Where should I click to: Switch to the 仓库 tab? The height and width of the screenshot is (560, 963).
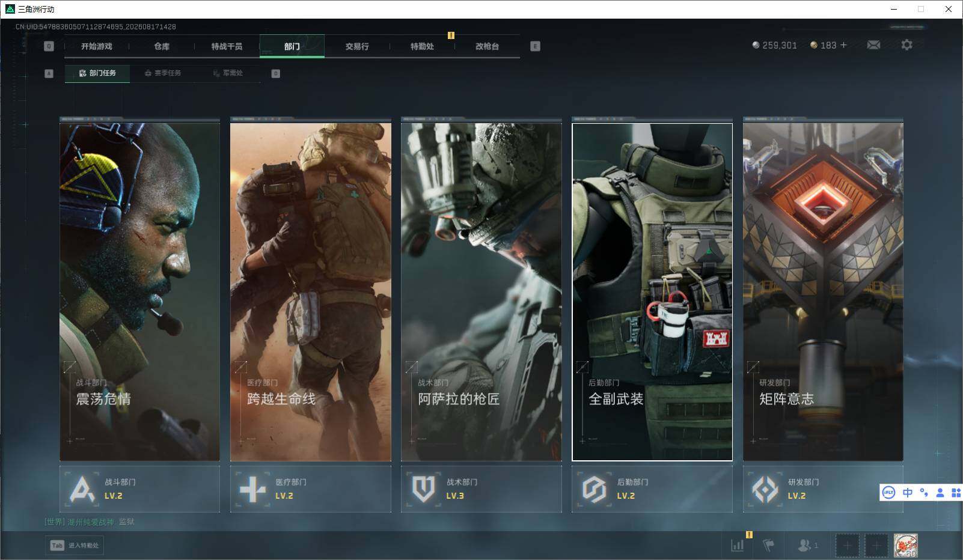[x=162, y=46]
